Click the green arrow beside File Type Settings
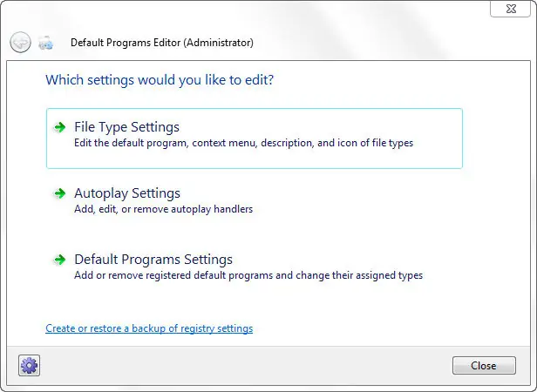 [59, 127]
